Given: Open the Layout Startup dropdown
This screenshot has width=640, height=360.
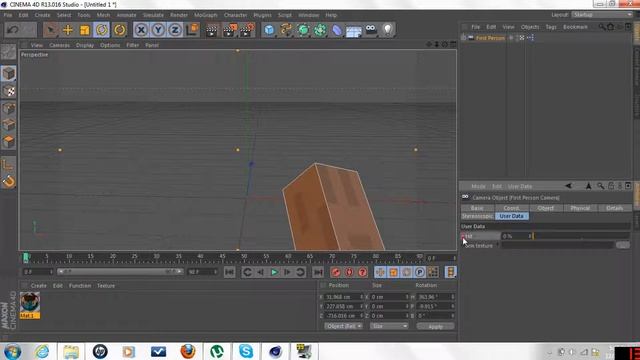Looking at the screenshot, I should (602, 15).
